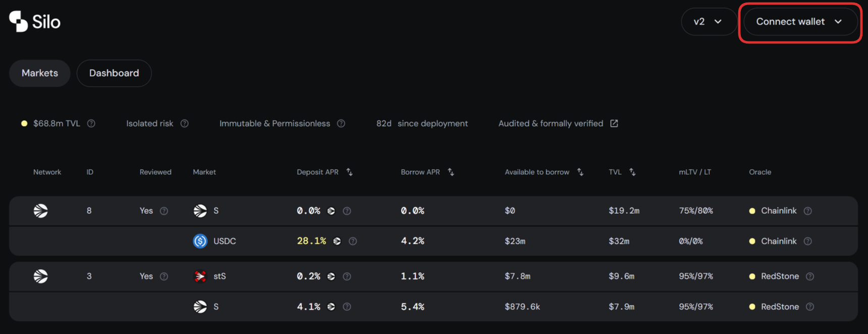The width and height of the screenshot is (868, 334).
Task: Click the Sonic network icon for market 3
Action: coord(41,276)
